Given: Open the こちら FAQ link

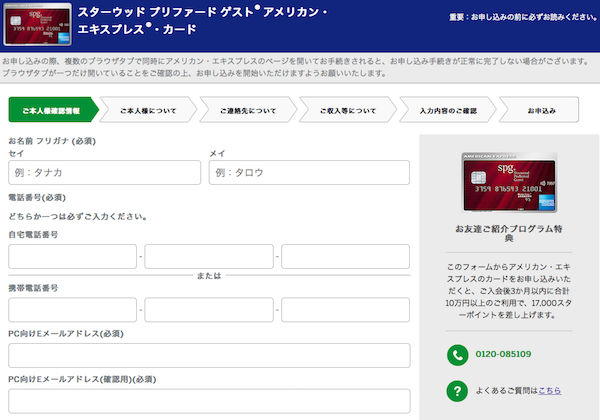Looking at the screenshot, I should pyautogui.click(x=549, y=391).
